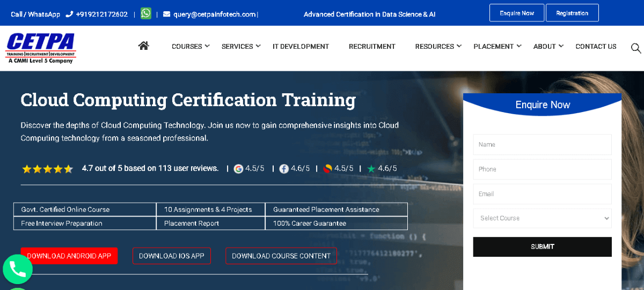This screenshot has width=644, height=290.
Task: Click the CETPA logo
Action: point(41,48)
